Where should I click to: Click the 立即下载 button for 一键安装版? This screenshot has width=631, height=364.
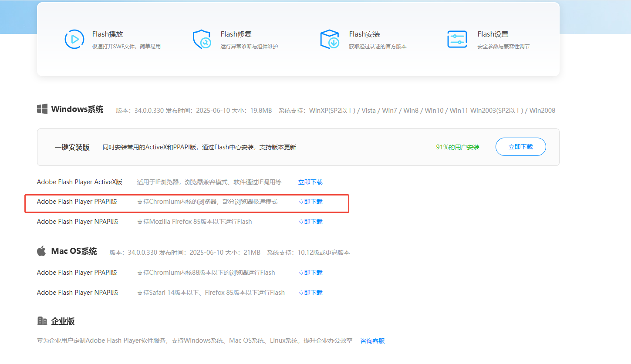point(521,147)
